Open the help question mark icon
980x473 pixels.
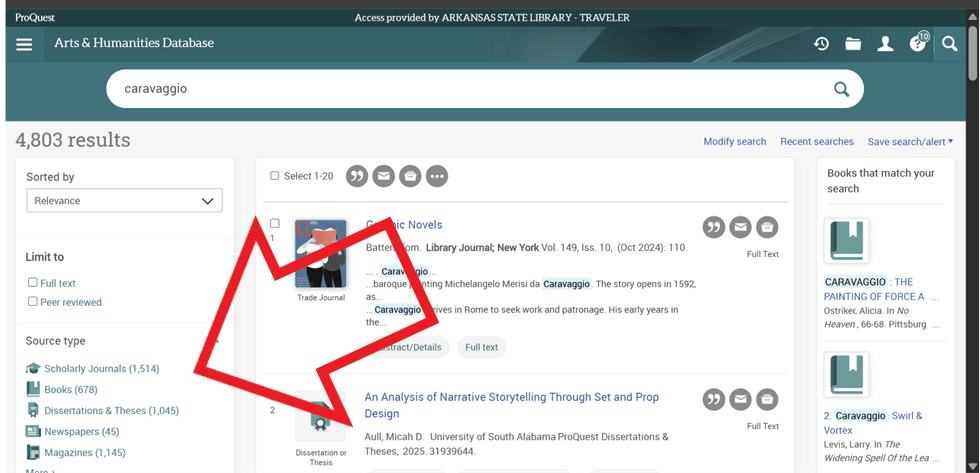917,44
